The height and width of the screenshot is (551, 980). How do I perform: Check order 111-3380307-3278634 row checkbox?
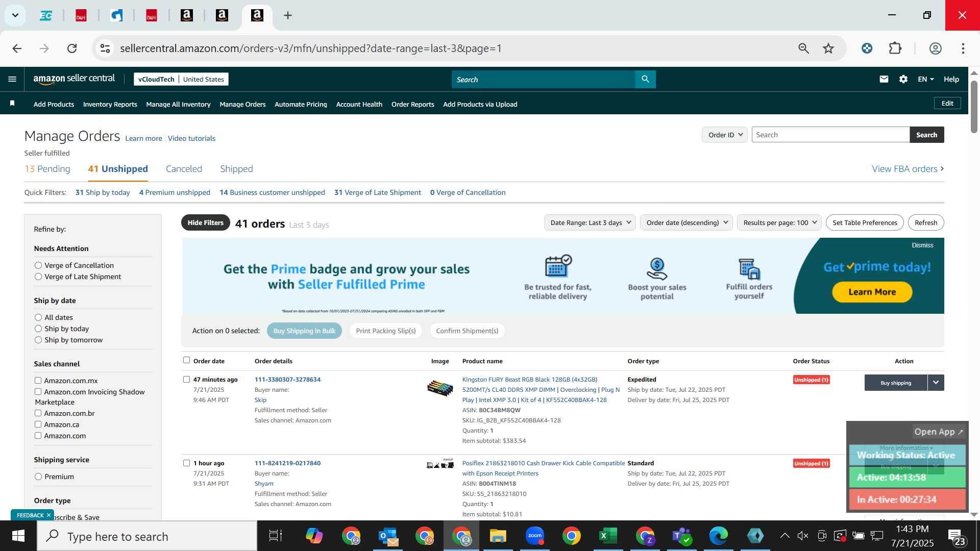click(x=186, y=379)
